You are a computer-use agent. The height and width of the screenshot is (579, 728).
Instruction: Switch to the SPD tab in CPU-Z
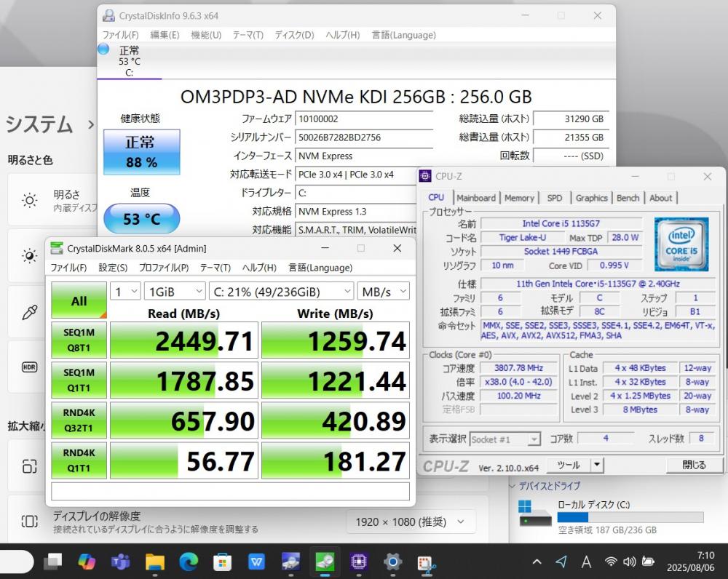coord(554,198)
